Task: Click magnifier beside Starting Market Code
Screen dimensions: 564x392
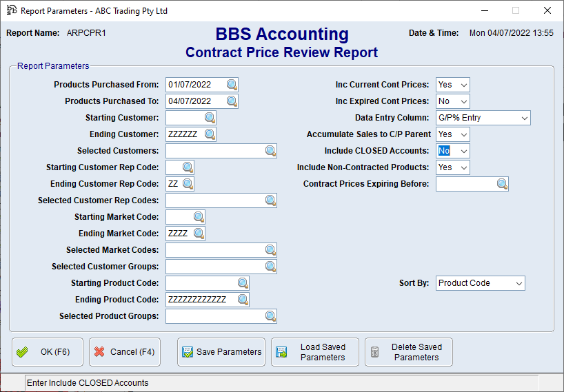Action: pos(199,217)
